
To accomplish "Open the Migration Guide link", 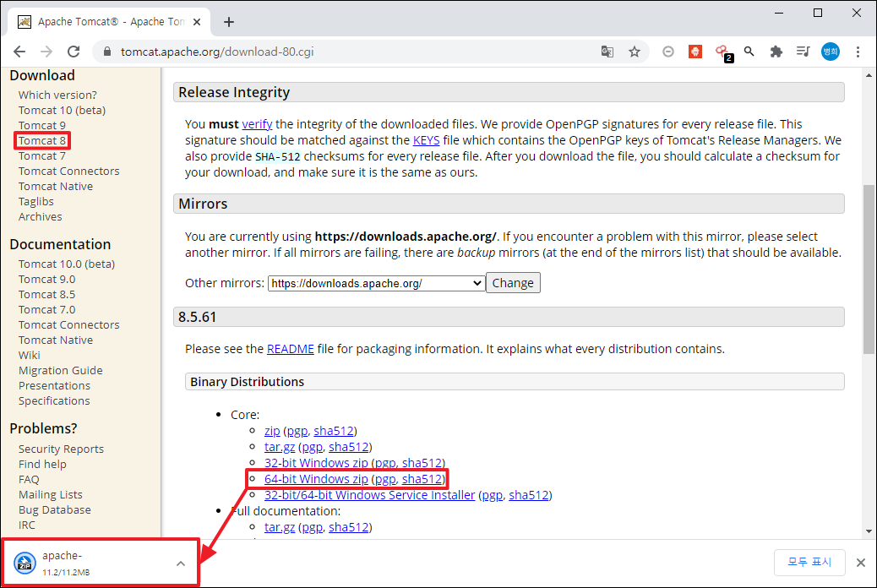I will 60,370.
